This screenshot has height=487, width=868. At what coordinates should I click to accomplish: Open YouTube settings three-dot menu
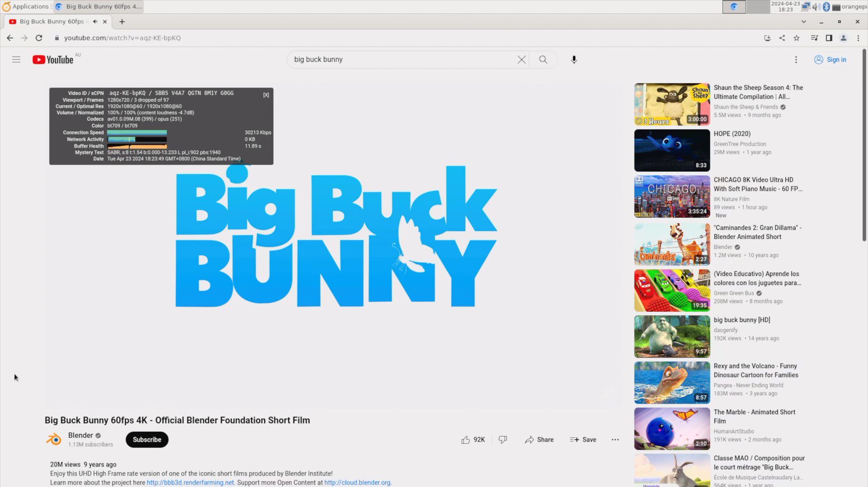click(796, 60)
